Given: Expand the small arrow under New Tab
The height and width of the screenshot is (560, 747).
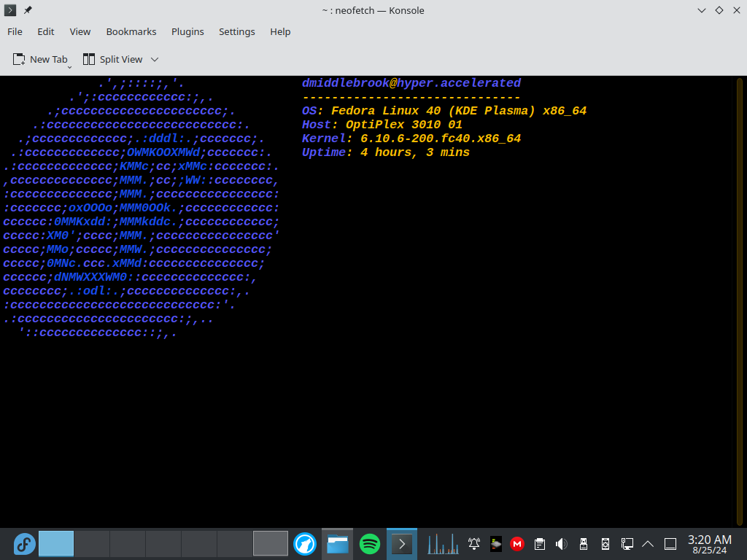Looking at the screenshot, I should click(x=69, y=68).
